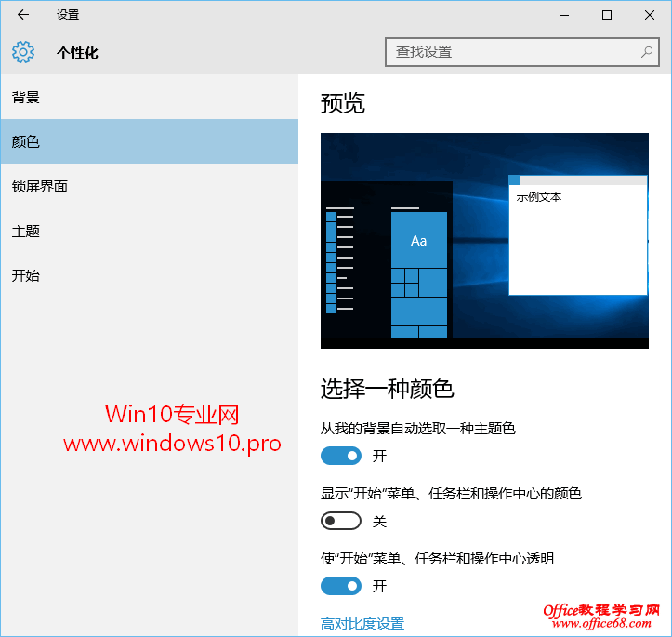This screenshot has height=637, width=672.
Task: Click the magnifier search icon
Action: pyautogui.click(x=647, y=52)
